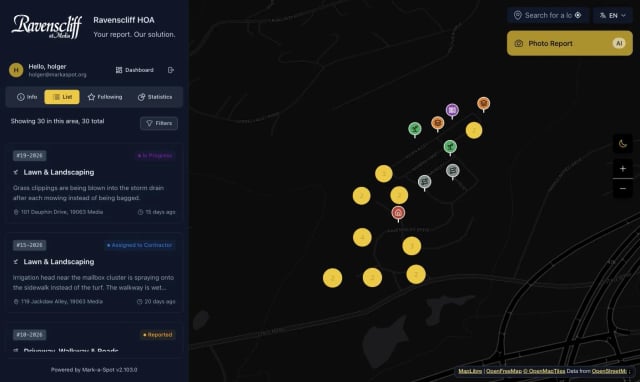Open report #15-2026 ID badge
This screenshot has width=640, height=382.
[x=29, y=245]
